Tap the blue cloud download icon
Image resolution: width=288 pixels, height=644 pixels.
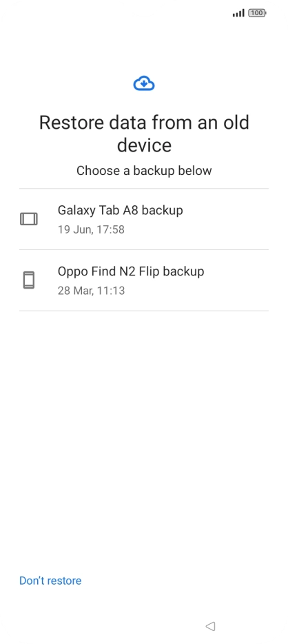click(x=144, y=83)
